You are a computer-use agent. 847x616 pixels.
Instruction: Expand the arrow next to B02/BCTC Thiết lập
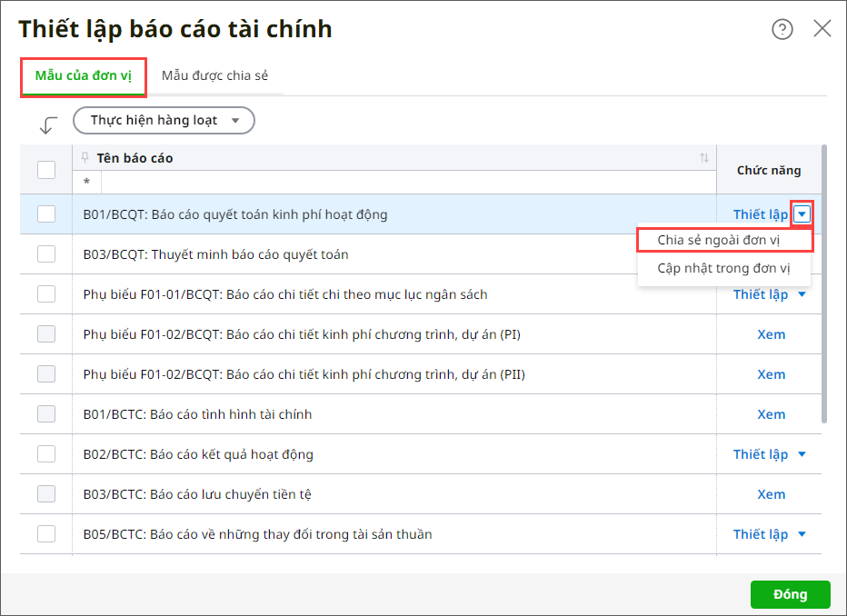click(x=802, y=454)
